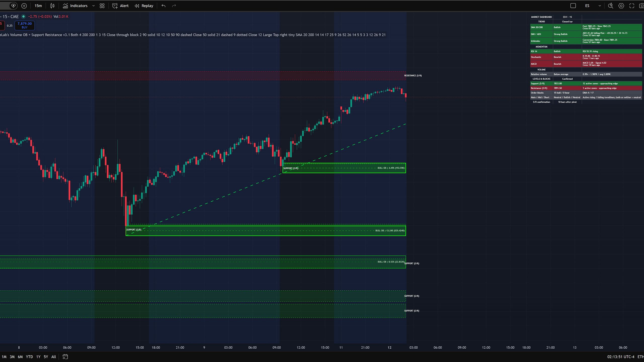The height and width of the screenshot is (362, 644).
Task: Select the 1Y date range
Action: pos(38,357)
